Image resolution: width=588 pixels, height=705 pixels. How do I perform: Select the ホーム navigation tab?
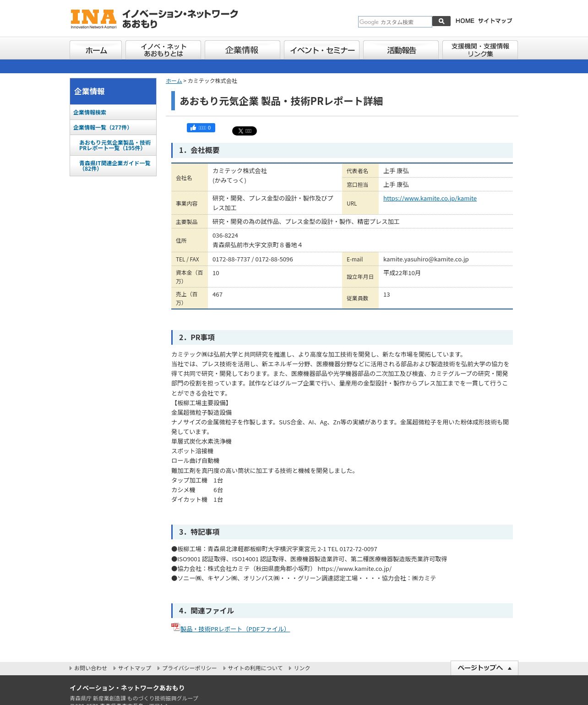click(96, 50)
